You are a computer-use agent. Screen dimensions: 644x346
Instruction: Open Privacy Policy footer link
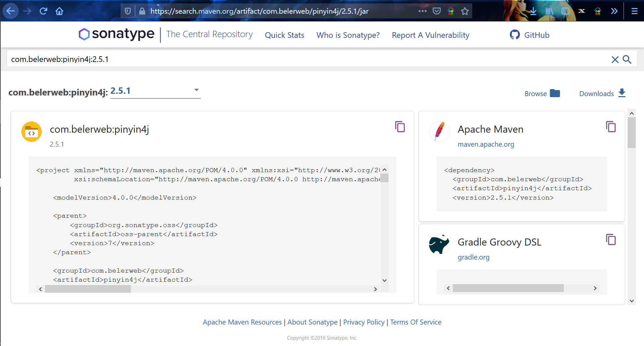(364, 322)
